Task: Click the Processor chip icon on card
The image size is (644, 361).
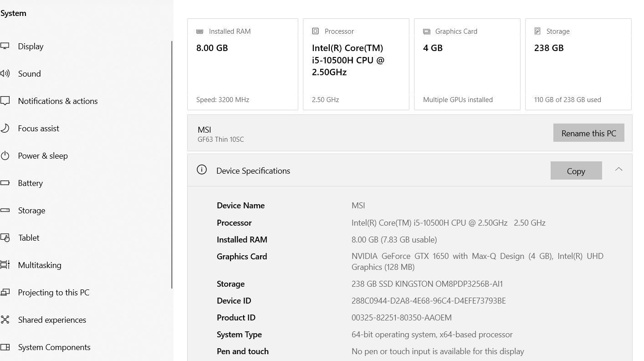Action: pos(315,31)
